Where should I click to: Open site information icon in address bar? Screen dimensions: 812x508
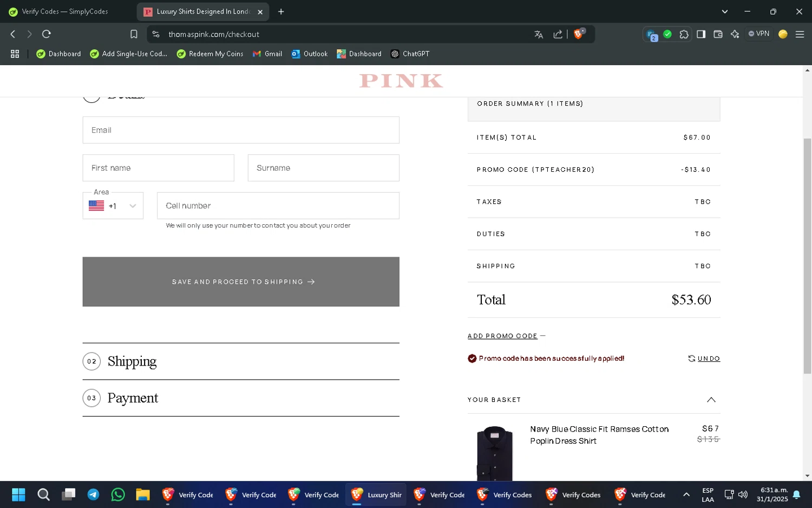tap(156, 34)
